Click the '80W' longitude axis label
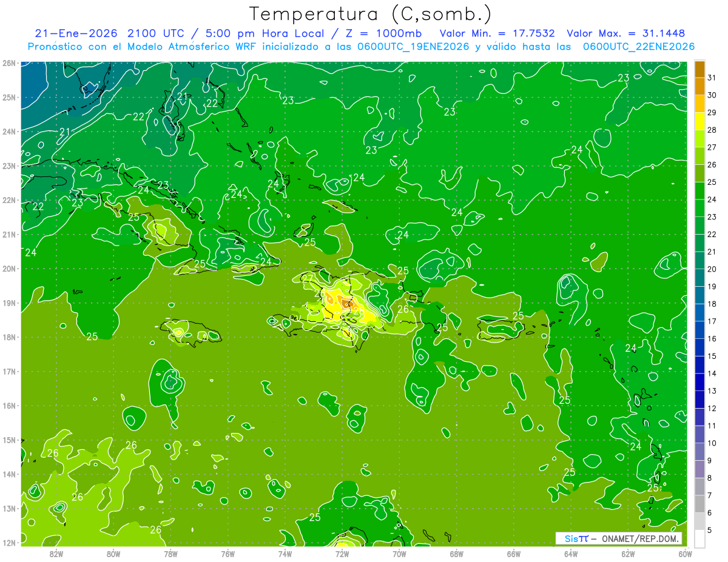Screen dimensions: 728x562 pyautogui.click(x=113, y=553)
